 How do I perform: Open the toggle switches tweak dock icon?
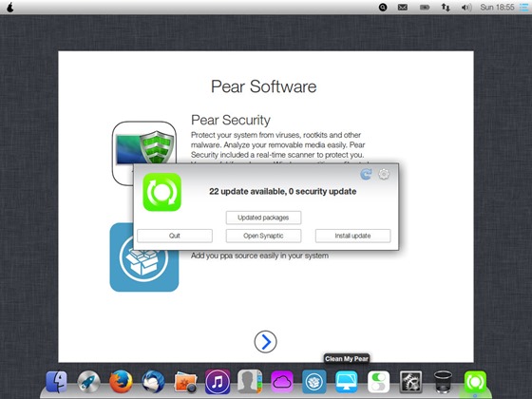tap(379, 382)
